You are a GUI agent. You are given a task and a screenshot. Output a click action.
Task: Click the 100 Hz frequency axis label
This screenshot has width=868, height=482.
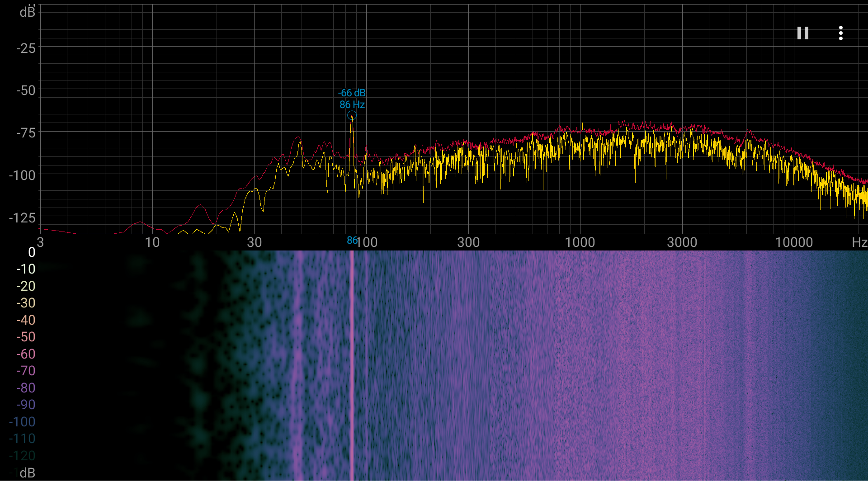coord(367,242)
